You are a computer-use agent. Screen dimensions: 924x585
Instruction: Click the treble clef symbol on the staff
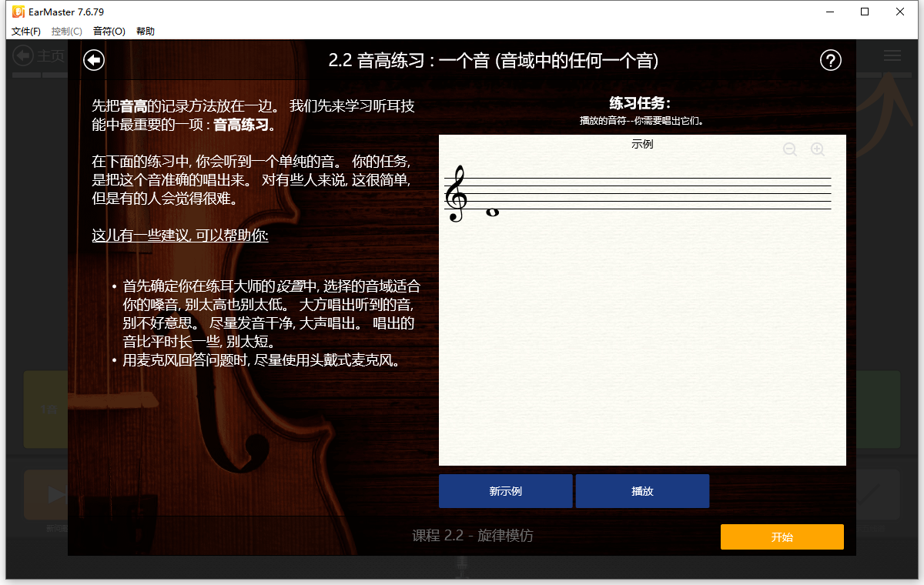(x=456, y=194)
